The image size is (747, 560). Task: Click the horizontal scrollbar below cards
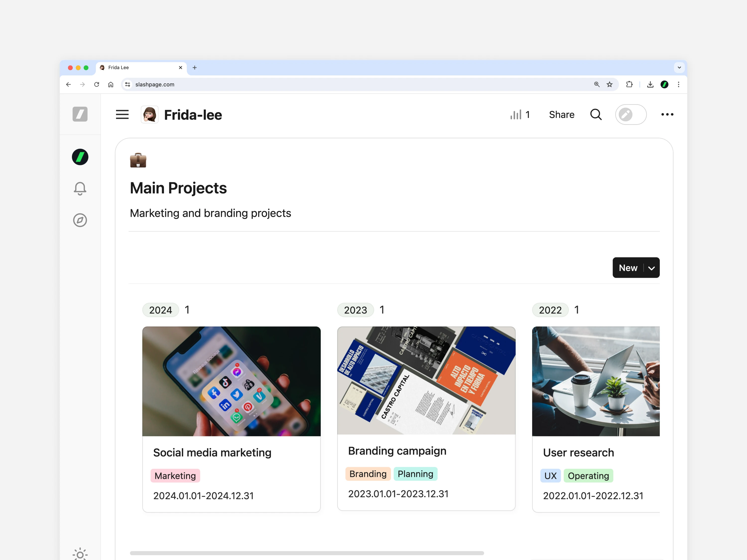coord(307,553)
